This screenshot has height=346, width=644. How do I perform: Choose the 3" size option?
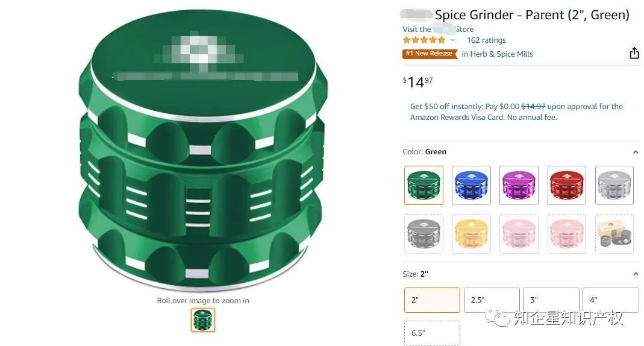pos(551,300)
